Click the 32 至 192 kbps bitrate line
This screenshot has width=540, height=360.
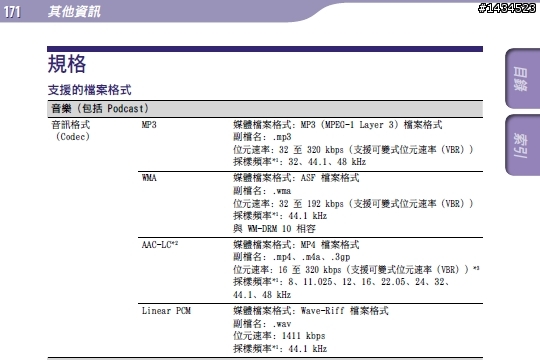353,204
